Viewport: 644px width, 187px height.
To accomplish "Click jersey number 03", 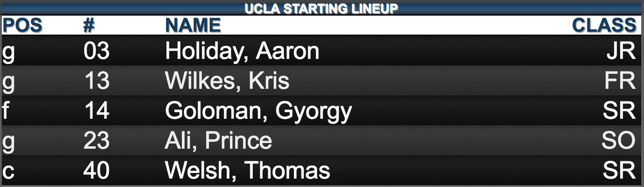I will tap(96, 52).
